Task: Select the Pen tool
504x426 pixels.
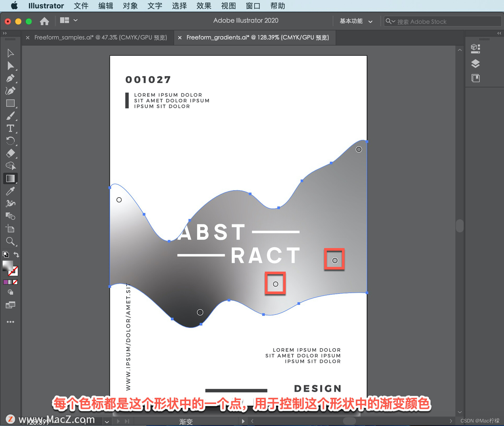Action: (10, 78)
